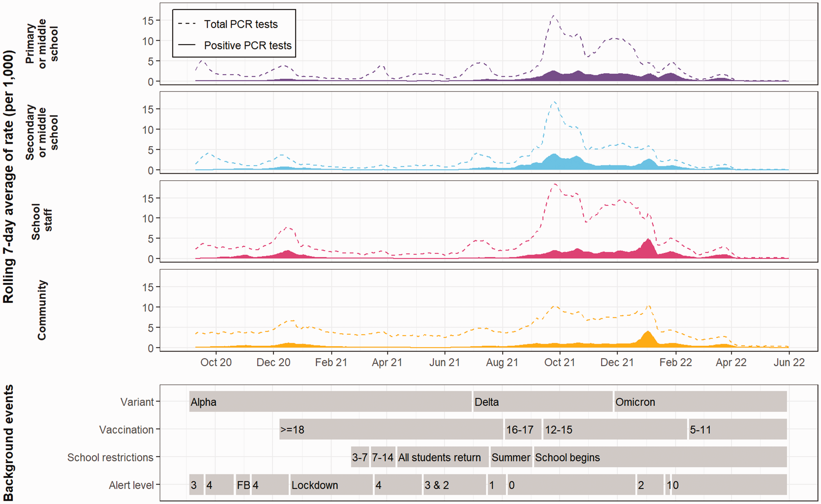Click the School staff panel label

click(x=42, y=221)
